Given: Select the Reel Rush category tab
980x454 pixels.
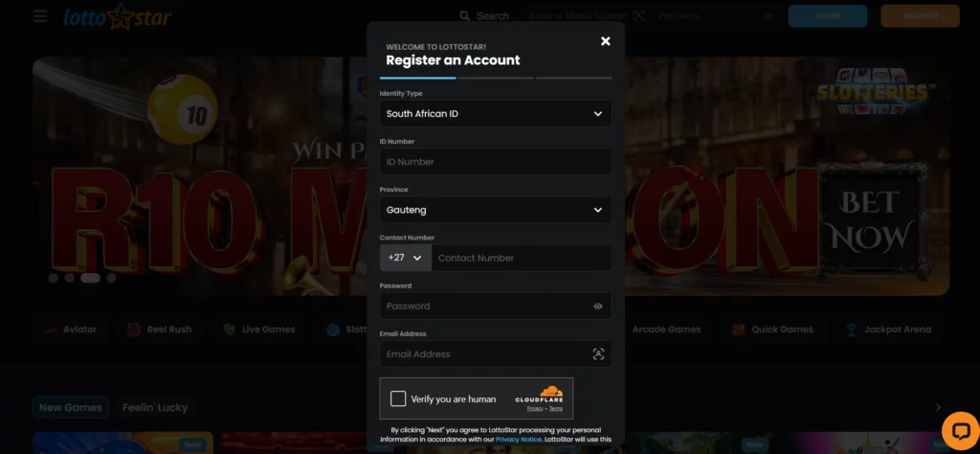Looking at the screenshot, I should coord(160,329).
